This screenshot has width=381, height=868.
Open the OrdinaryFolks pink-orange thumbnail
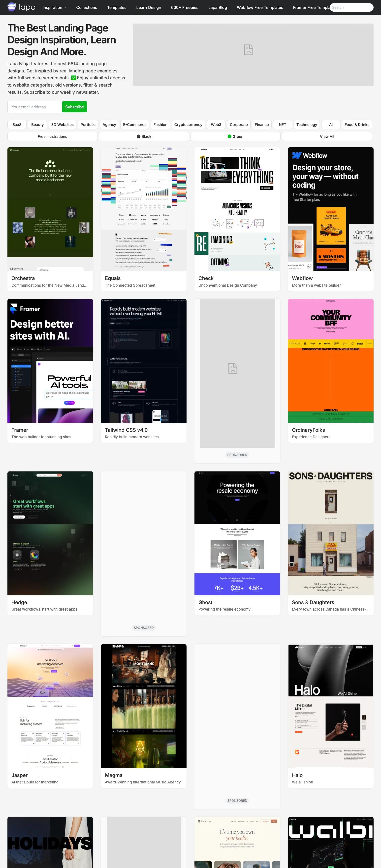point(331,361)
